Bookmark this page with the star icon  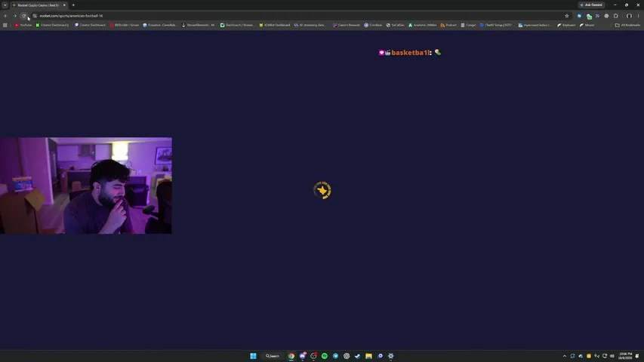click(x=567, y=16)
